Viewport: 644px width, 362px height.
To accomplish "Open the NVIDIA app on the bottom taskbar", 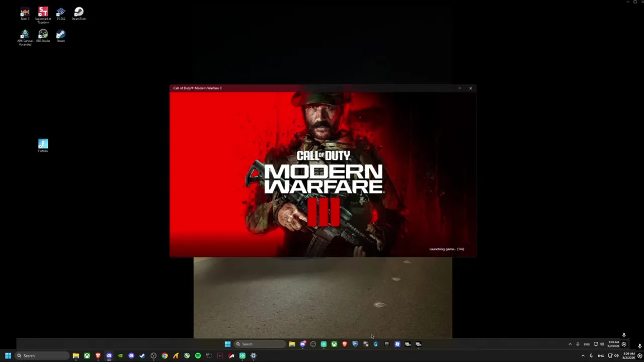I will tap(120, 355).
